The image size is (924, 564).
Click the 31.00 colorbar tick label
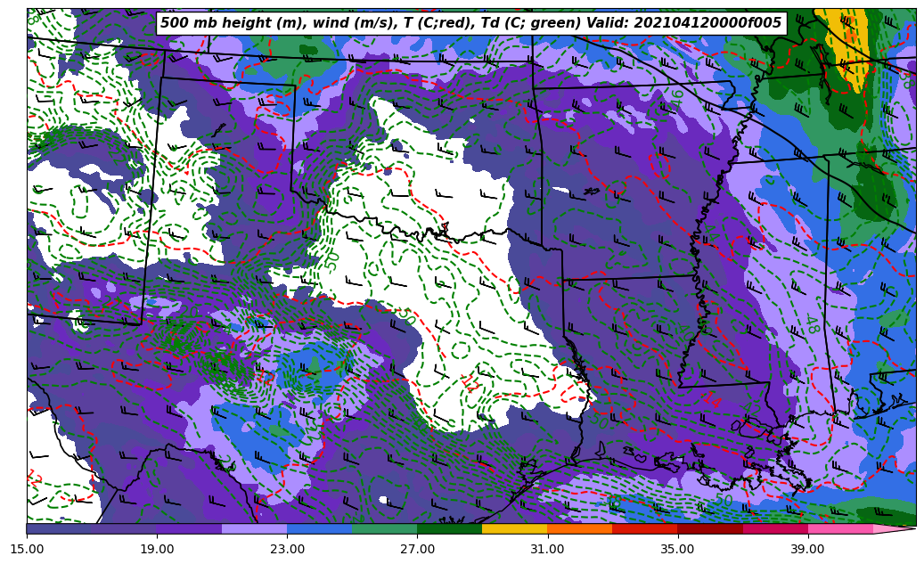[x=547, y=549]
